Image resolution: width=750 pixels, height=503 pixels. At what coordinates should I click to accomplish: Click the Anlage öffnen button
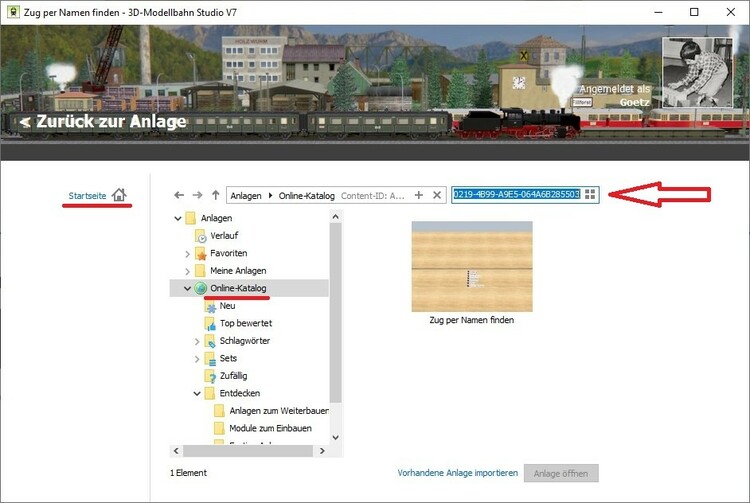tap(561, 473)
